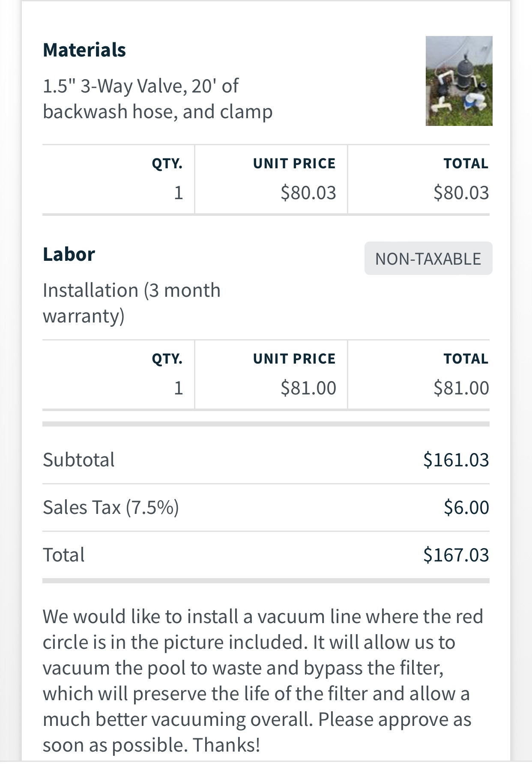
Task: Click the Subtotal label
Action: pyautogui.click(x=79, y=460)
